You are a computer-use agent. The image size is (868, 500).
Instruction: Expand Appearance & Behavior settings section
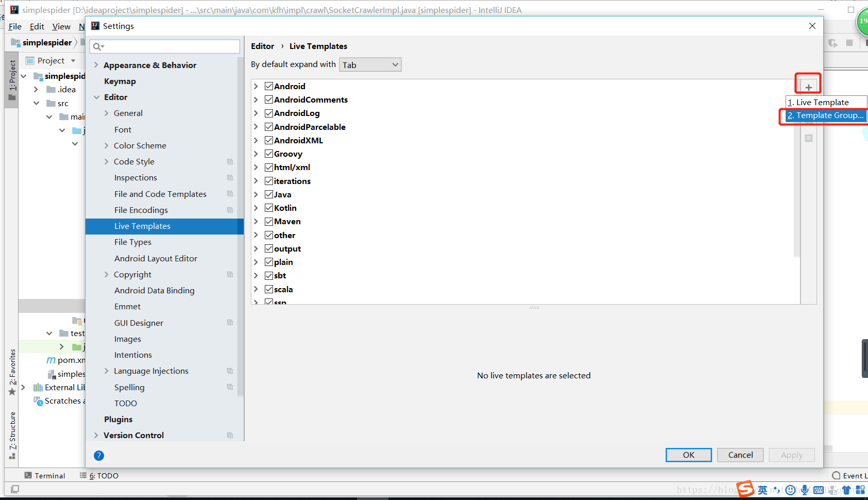pos(96,65)
